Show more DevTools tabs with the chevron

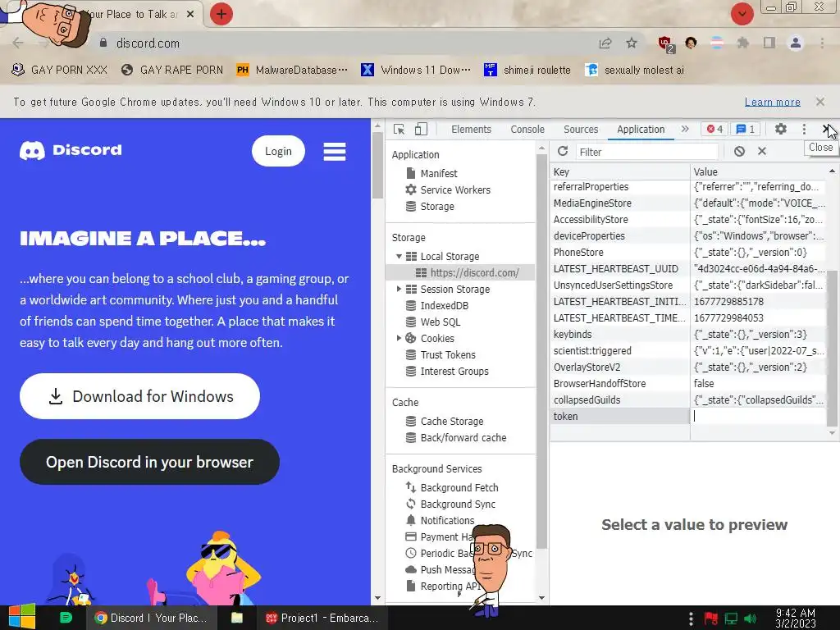[685, 129]
